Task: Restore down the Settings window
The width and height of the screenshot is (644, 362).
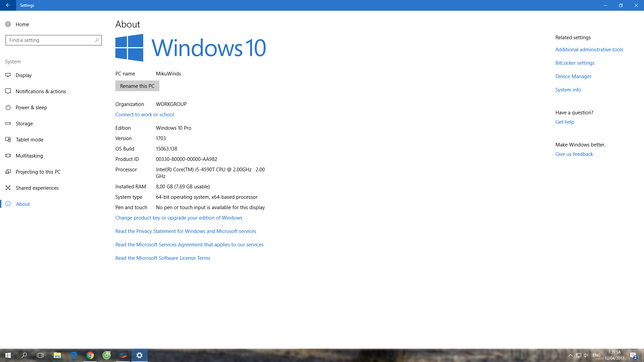Action: coord(621,5)
